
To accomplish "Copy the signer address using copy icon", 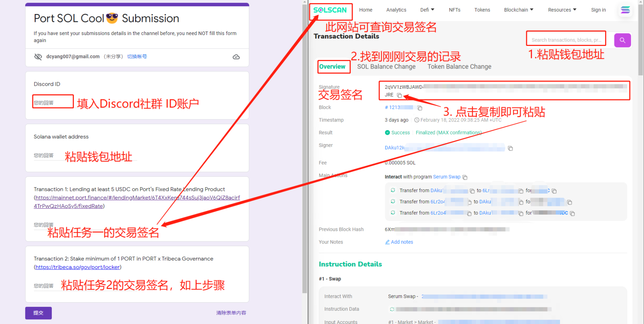I will point(510,148).
